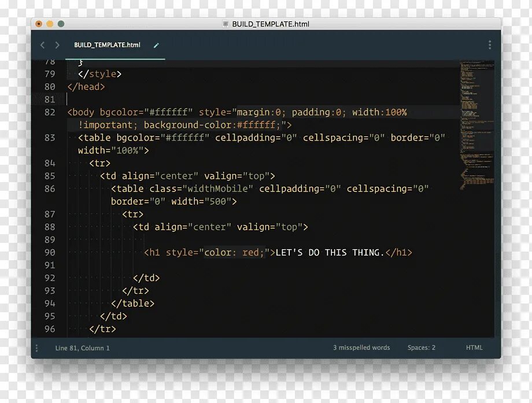Click the </td> tag on line 95
This screenshot has height=403, width=532.
point(113,316)
